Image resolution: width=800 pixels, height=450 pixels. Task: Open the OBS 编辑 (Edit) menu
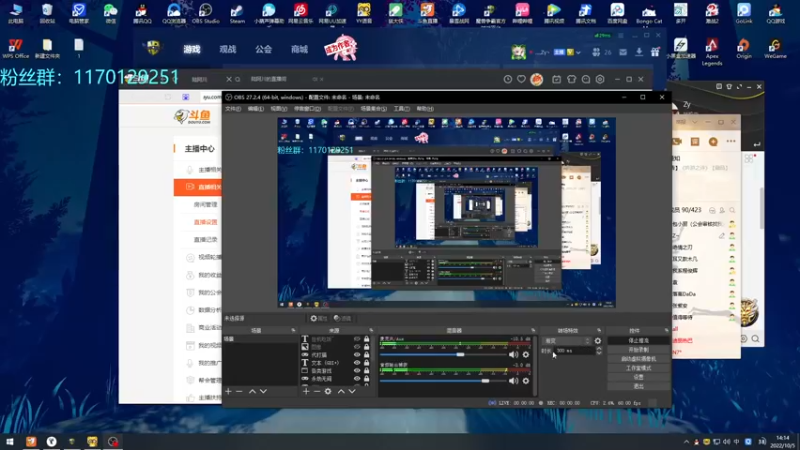coord(256,109)
